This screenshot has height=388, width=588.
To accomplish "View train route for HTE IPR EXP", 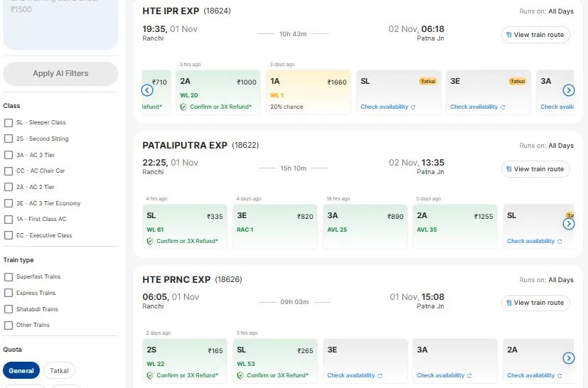I will [x=535, y=35].
